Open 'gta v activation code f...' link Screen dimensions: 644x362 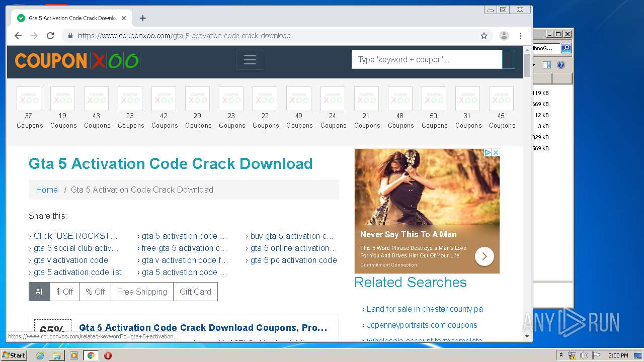click(185, 260)
